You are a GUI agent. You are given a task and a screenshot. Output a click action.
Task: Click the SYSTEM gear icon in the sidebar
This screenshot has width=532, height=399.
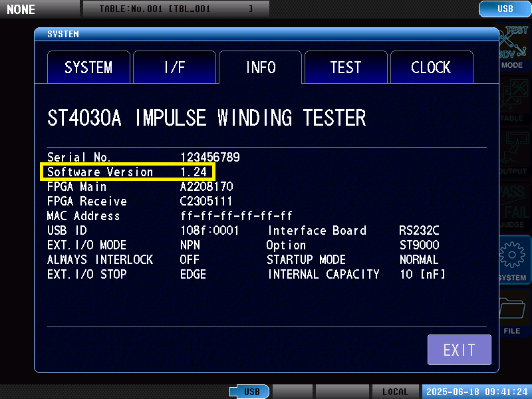coord(513,259)
